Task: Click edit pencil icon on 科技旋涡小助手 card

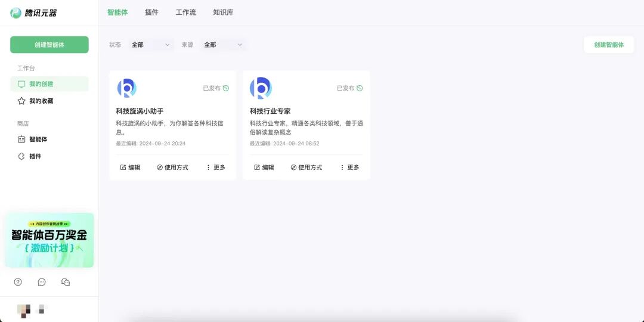Action: tap(123, 167)
